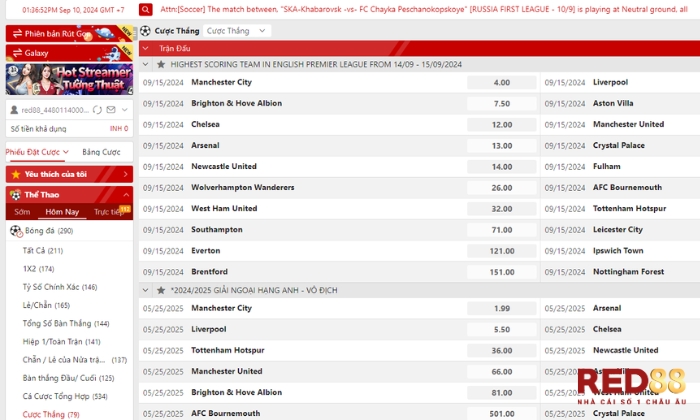Viewport: 700px width, 420px height.
Task: Switch to the Bảng Cược tab
Action: coord(101,152)
